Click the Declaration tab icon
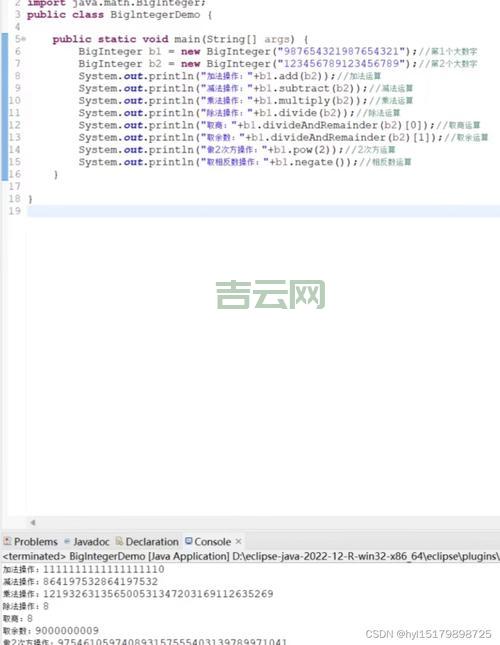This screenshot has height=645, width=500. tap(120, 541)
